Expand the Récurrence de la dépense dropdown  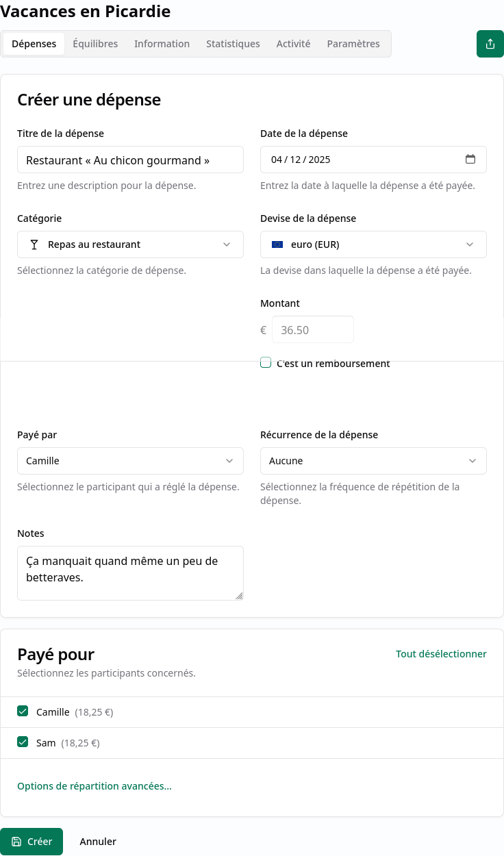[373, 461]
